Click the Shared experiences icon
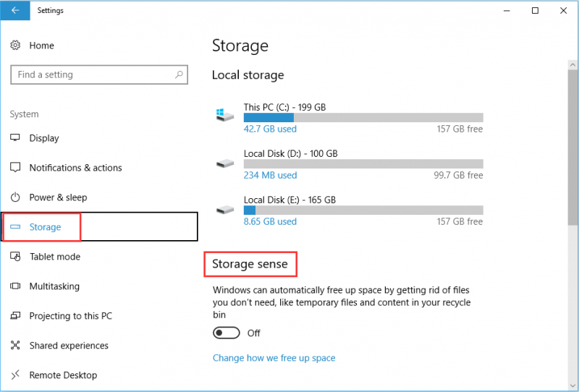The image size is (579, 392). [15, 345]
